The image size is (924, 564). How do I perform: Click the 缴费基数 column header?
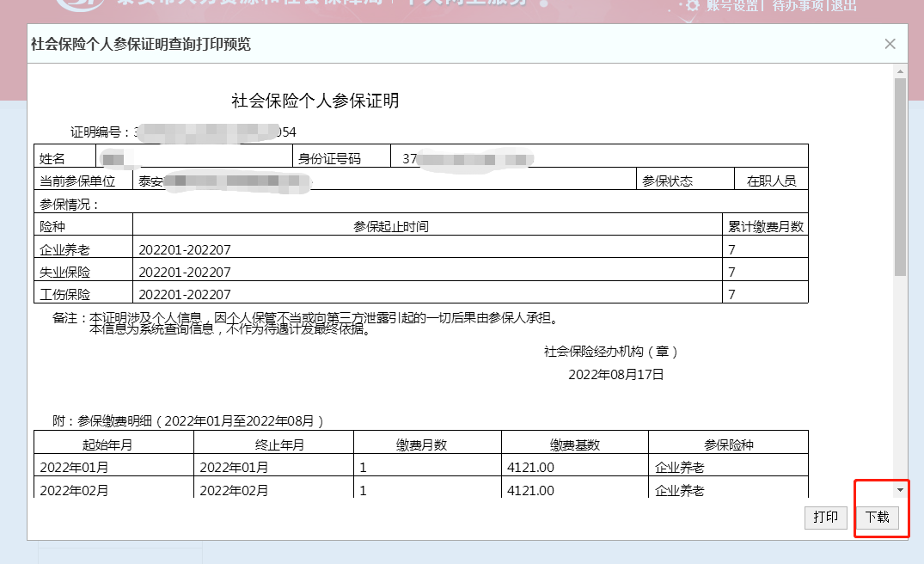(574, 444)
